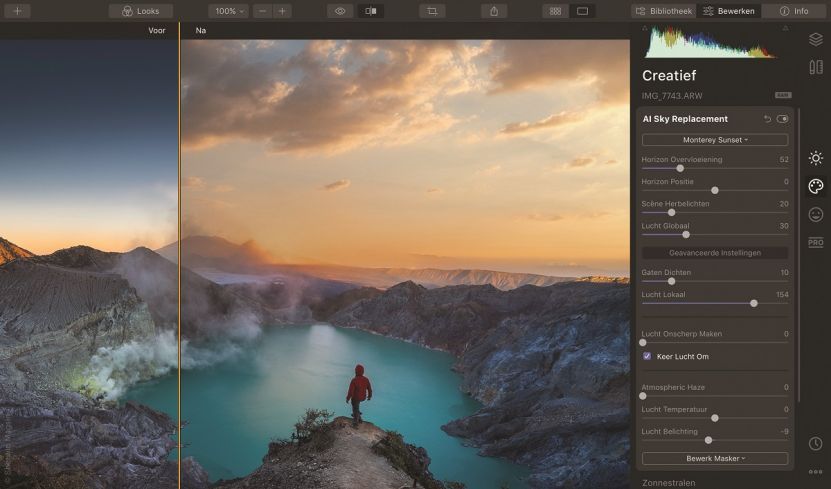Open the Essentials tools sun icon
This screenshot has height=489, width=831.
816,158
